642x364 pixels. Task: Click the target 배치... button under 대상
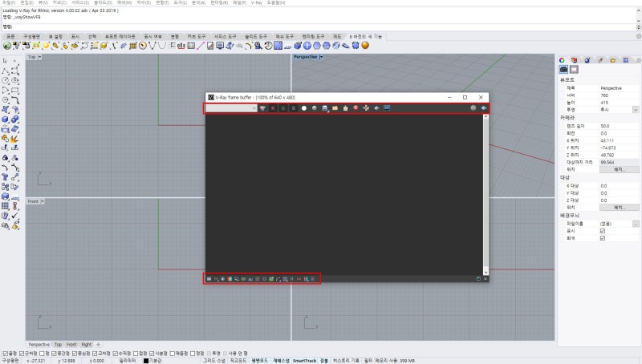(619, 208)
